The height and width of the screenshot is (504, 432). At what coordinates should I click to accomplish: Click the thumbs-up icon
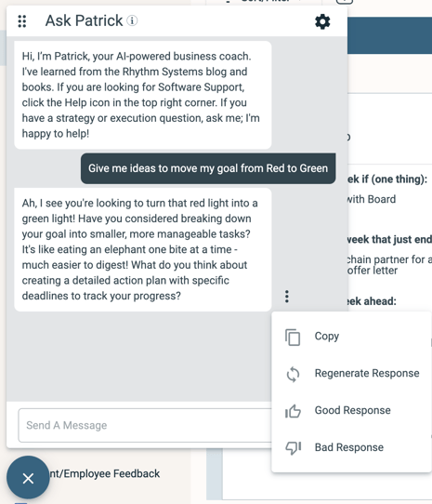(x=293, y=411)
